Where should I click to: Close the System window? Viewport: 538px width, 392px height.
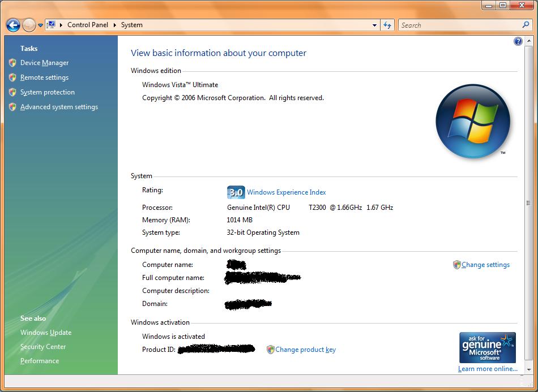(x=522, y=5)
